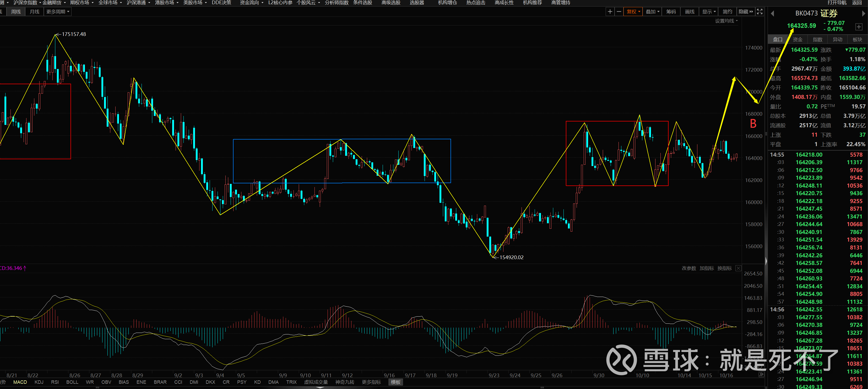Screen dimensions: 868x389
Task: Expand the 更多周期 period dropdown
Action: click(58, 12)
